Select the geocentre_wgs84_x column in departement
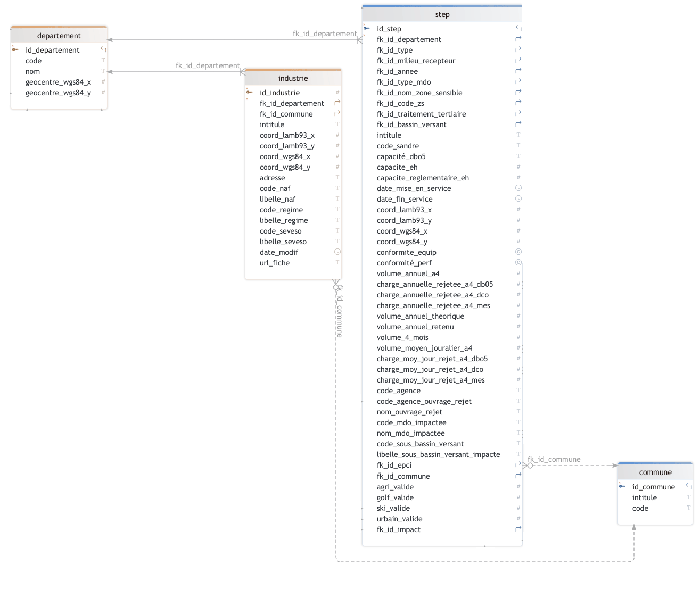The image size is (700, 606). click(58, 82)
